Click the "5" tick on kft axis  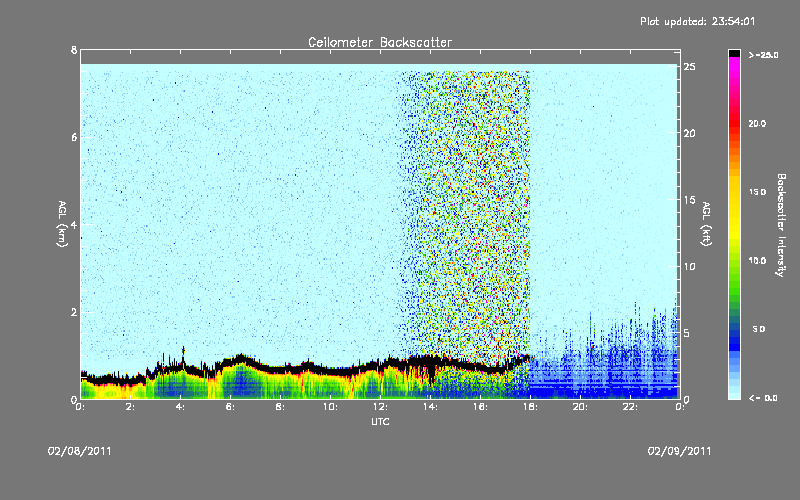pos(687,333)
